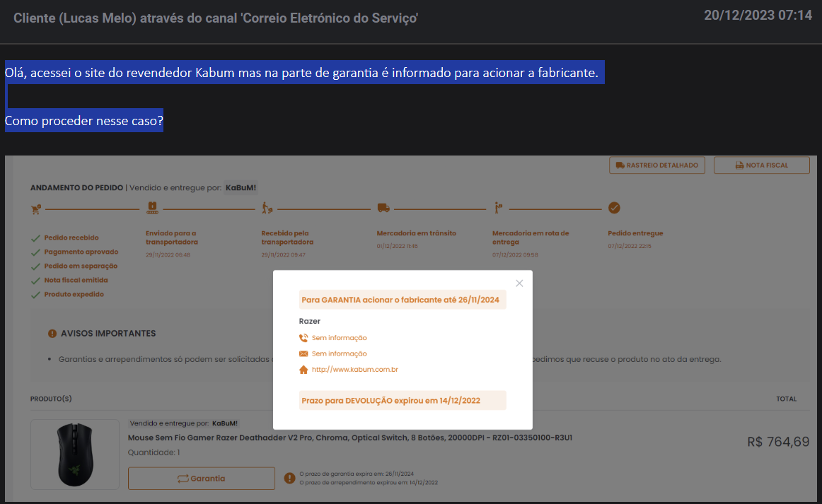Click the 'Enviado para a transportadora' label
The height and width of the screenshot is (504, 822).
click(x=172, y=238)
